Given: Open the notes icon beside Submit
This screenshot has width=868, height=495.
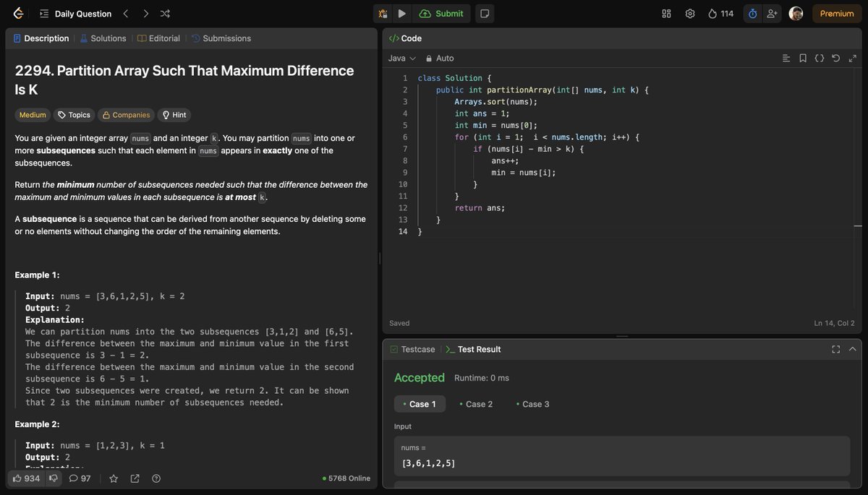Looking at the screenshot, I should point(485,14).
